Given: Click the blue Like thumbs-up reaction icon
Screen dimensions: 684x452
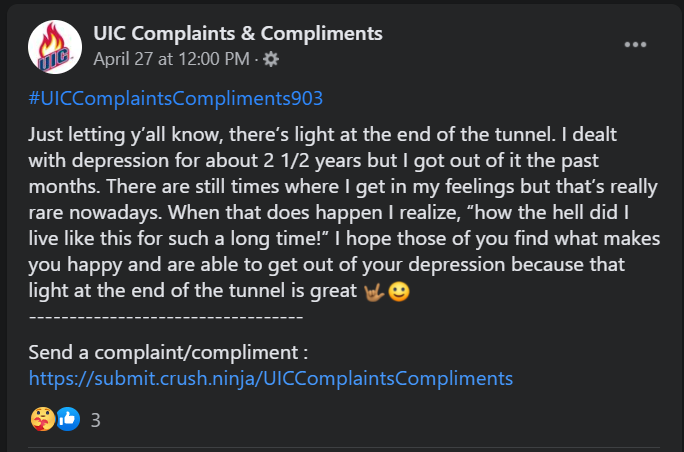Looking at the screenshot, I should pos(67,419).
